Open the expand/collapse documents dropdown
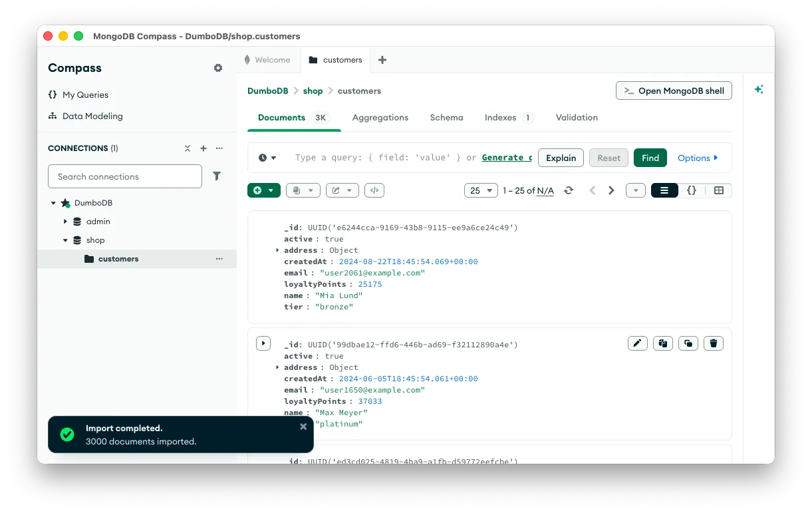Screen dimensions: 812x513 pos(636,190)
